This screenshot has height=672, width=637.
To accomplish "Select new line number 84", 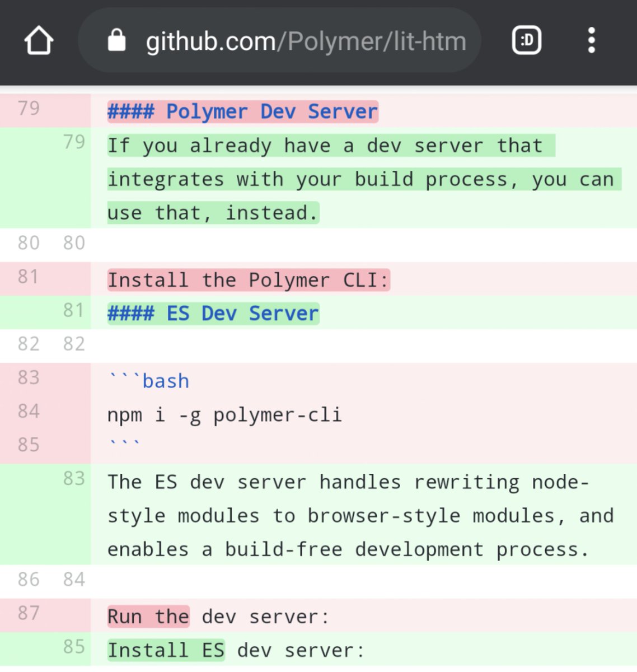I will (x=74, y=579).
